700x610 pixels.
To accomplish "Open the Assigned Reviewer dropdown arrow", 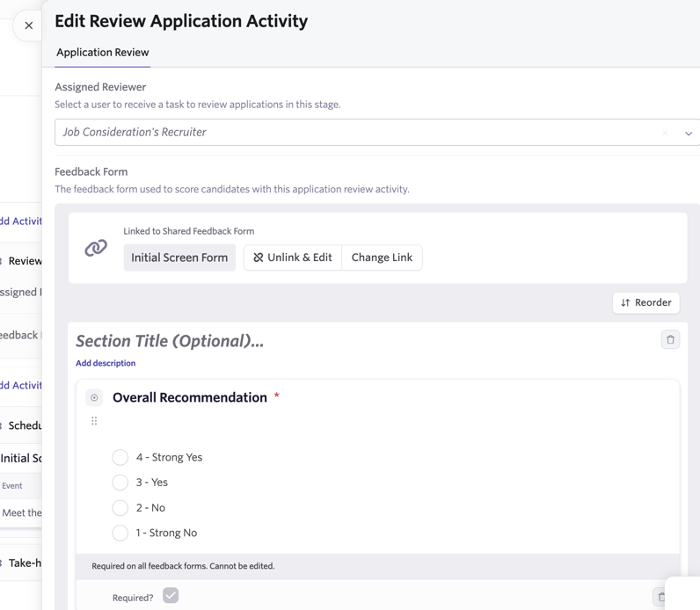I will click(x=689, y=133).
